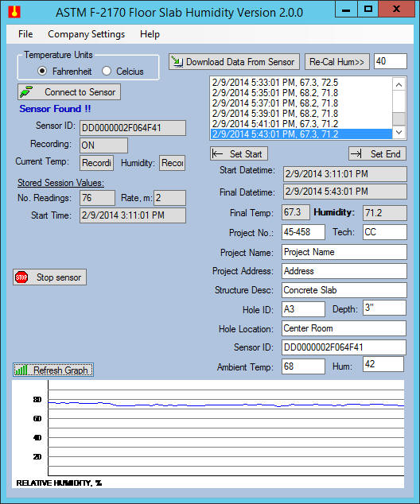This screenshot has height=504, width=420.
Task: Select the 2/9/2014 5:35:01 PM reading row
Action: click(301, 93)
